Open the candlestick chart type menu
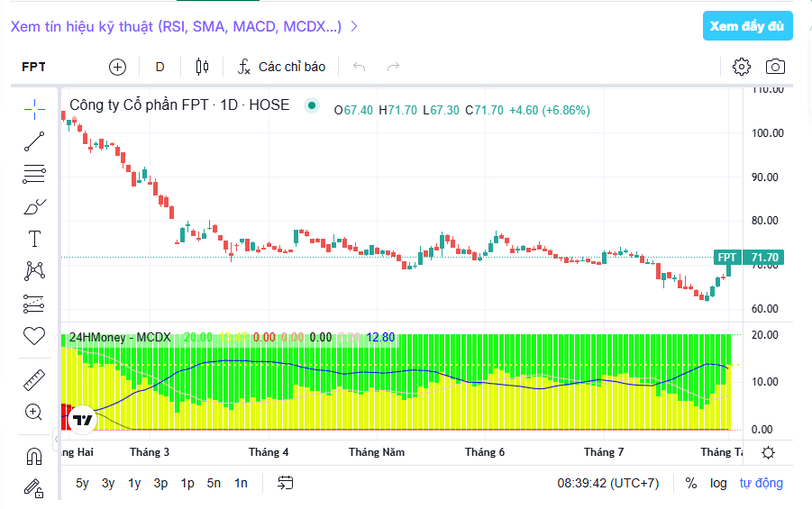Viewport: 812px width, 509px height. [202, 67]
